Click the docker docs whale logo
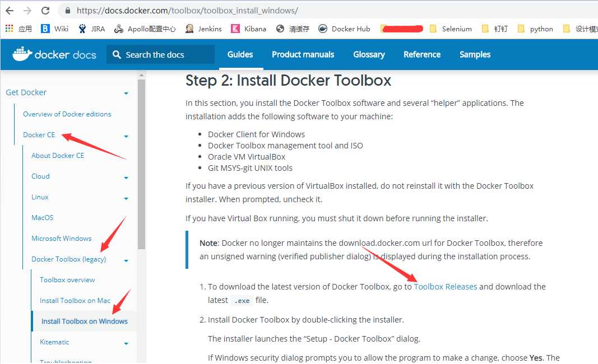Viewport: 598px width, 364px height. (x=54, y=54)
